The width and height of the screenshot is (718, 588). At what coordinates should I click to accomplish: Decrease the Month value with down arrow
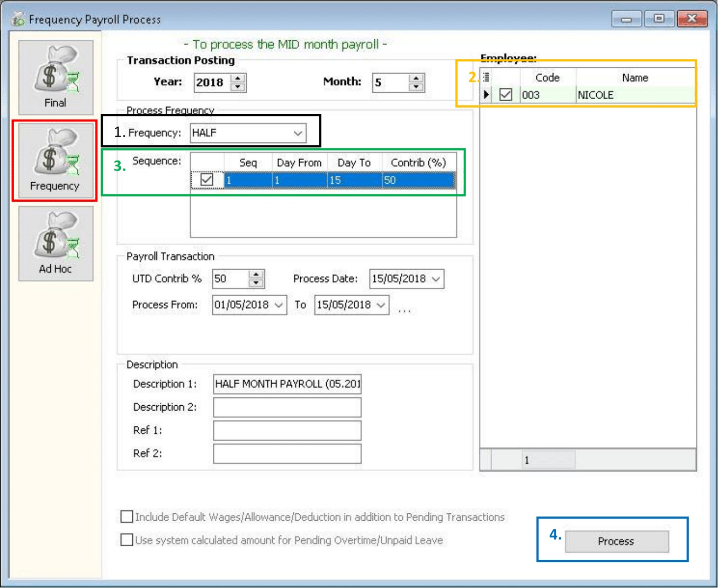tap(417, 87)
